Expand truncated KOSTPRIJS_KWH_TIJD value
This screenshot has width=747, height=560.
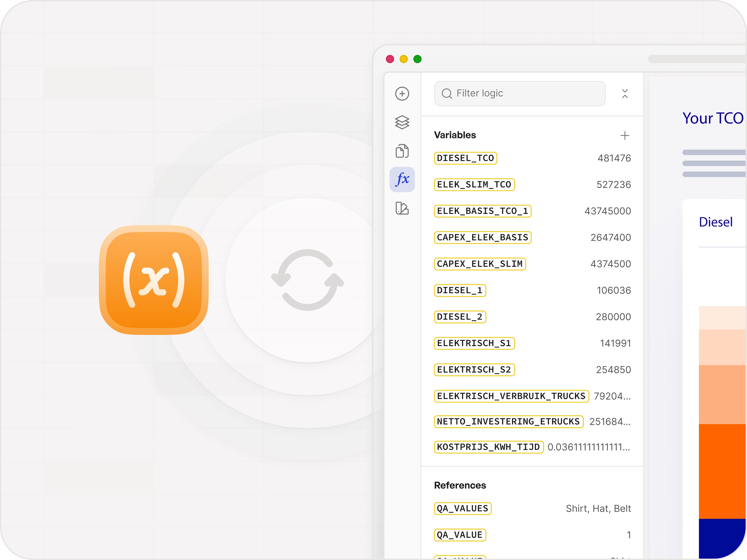pos(588,447)
